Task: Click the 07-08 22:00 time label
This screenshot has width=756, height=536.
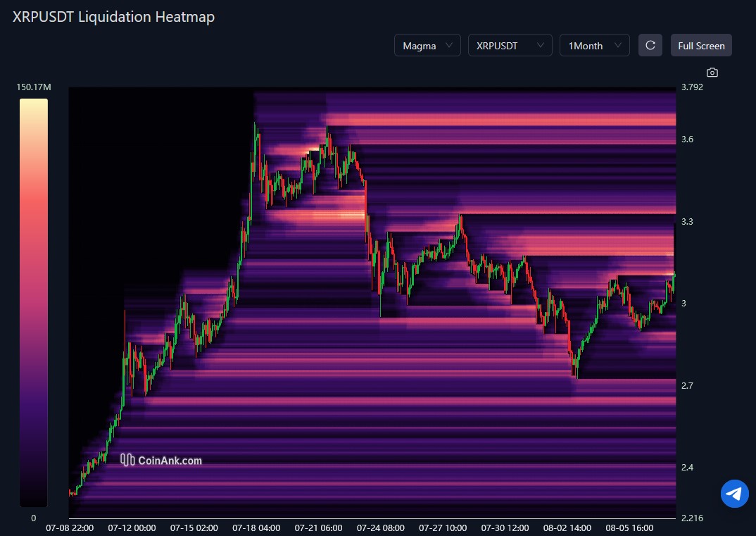Action: point(70,528)
